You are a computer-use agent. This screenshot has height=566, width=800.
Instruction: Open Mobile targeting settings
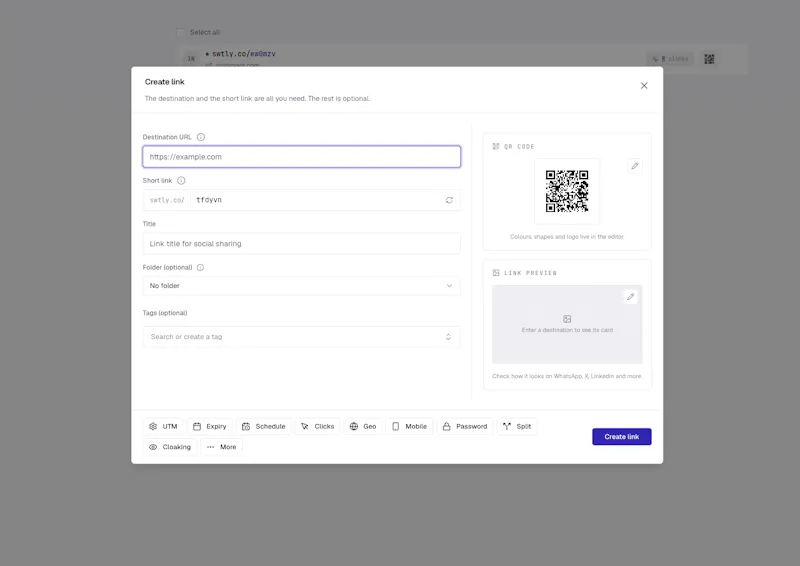(409, 427)
